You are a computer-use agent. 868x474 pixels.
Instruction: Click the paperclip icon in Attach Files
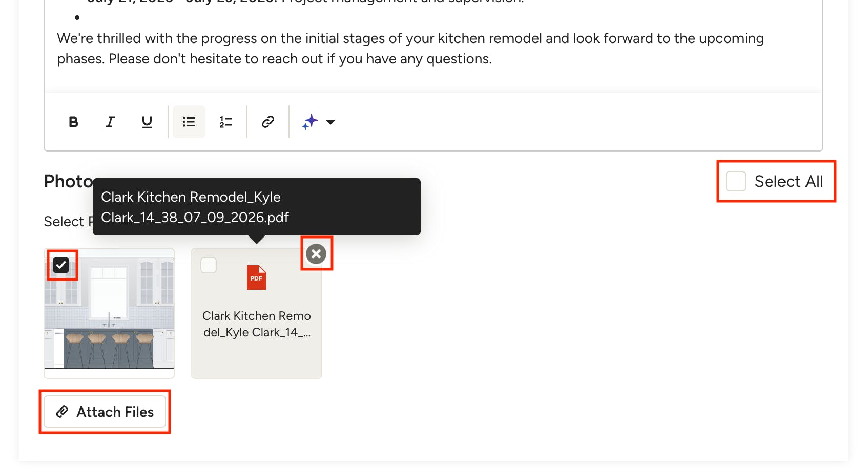[62, 412]
